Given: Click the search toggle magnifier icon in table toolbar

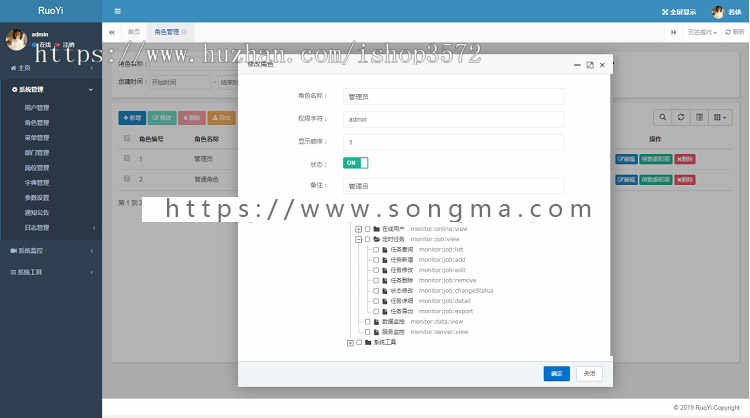Looking at the screenshot, I should [x=662, y=117].
